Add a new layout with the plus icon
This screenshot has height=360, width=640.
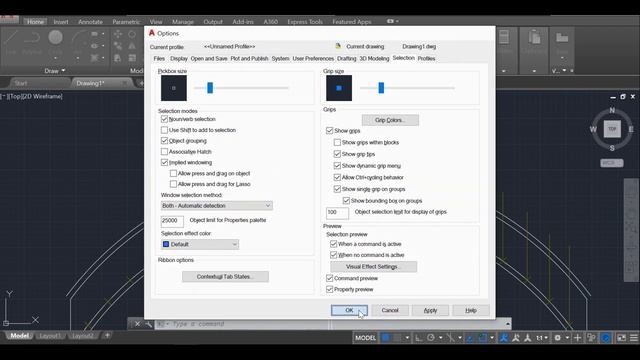pyautogui.click(x=107, y=336)
